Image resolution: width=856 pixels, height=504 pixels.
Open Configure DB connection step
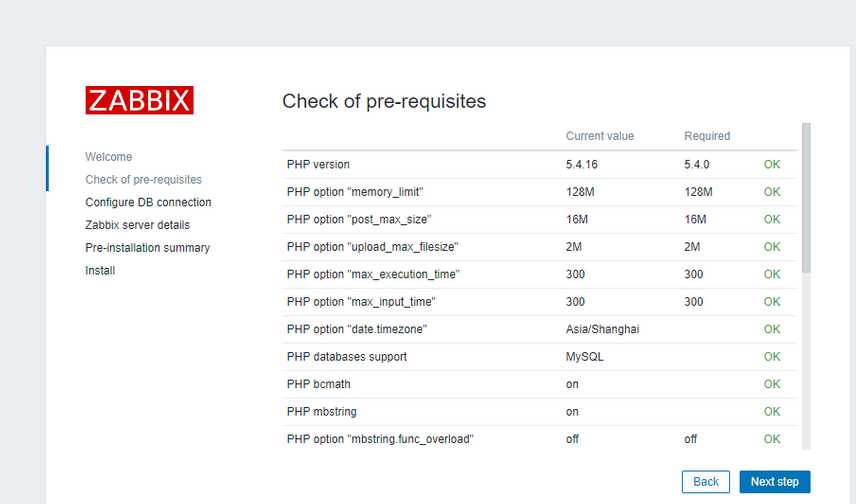(x=148, y=202)
